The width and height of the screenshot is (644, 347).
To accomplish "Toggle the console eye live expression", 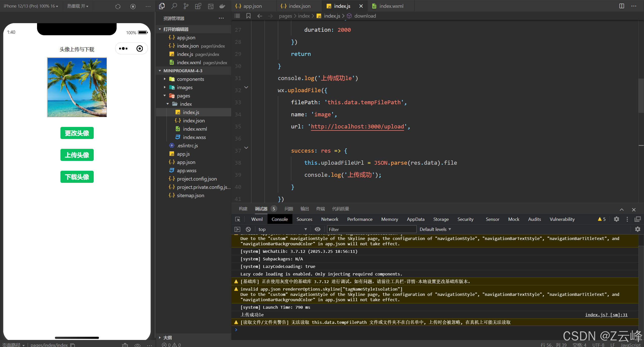I will pos(318,229).
